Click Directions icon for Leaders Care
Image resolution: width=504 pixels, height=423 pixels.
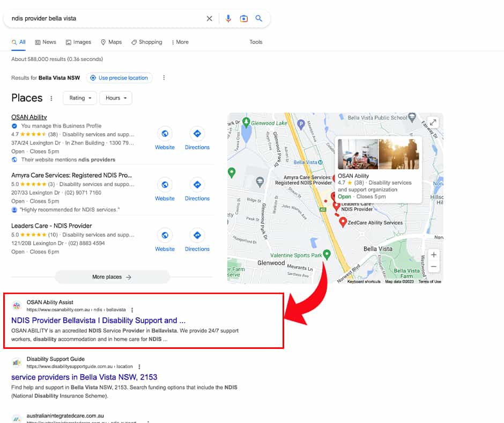pyautogui.click(x=197, y=235)
